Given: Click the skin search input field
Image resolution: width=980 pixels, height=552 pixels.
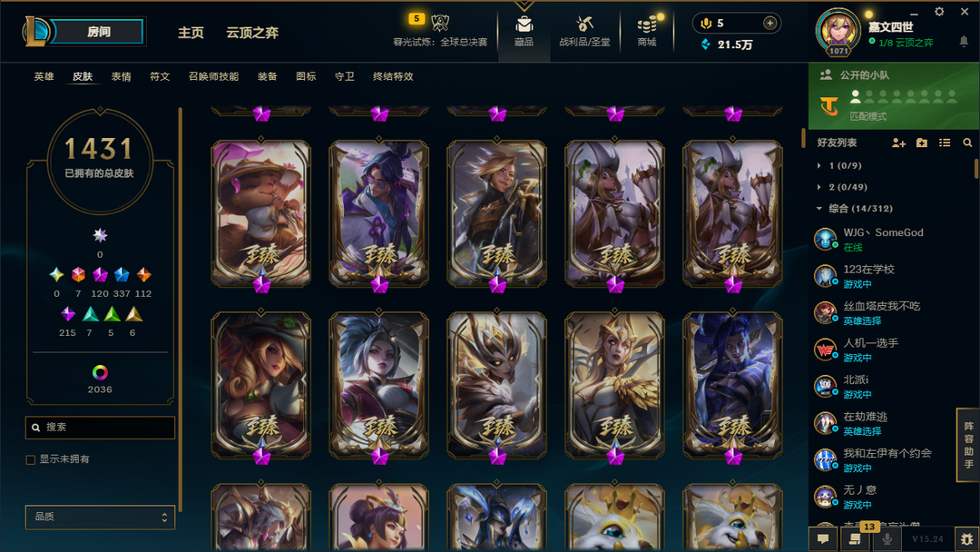Looking at the screenshot, I should pyautogui.click(x=100, y=428).
